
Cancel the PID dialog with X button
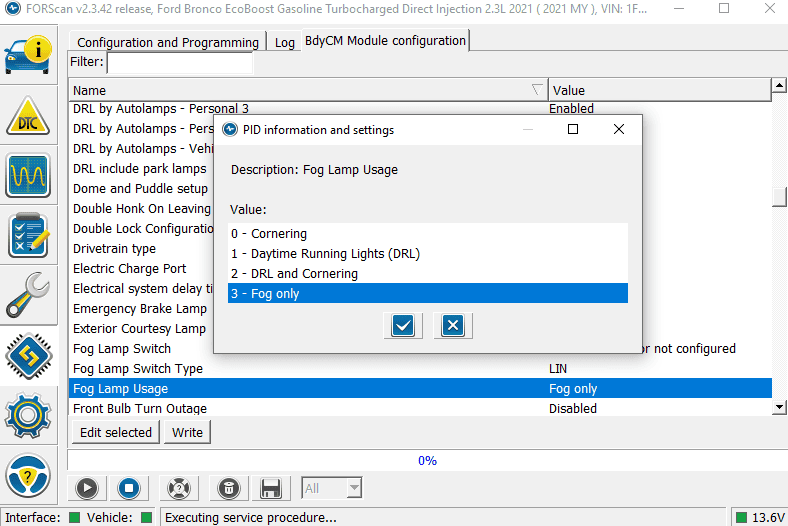pyautogui.click(x=453, y=326)
